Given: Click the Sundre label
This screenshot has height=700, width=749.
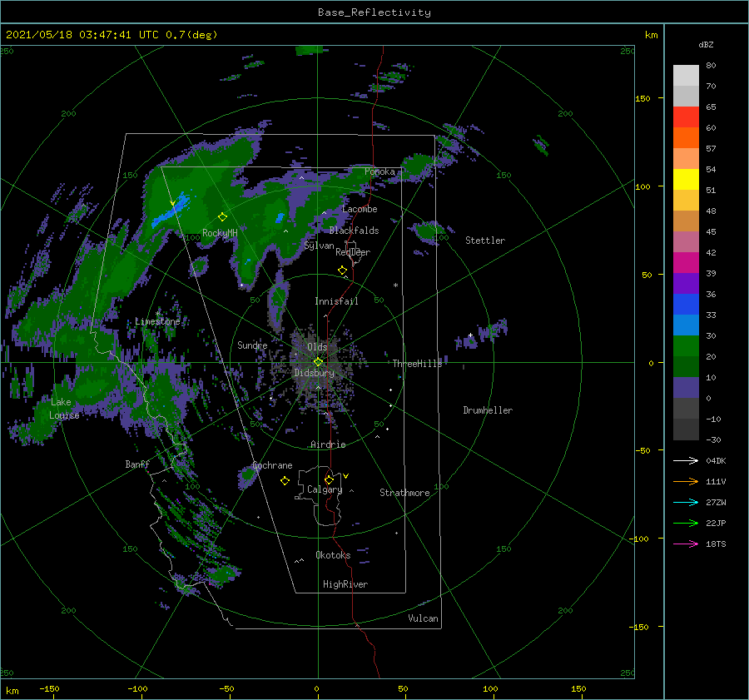Looking at the screenshot, I should pyautogui.click(x=252, y=345).
